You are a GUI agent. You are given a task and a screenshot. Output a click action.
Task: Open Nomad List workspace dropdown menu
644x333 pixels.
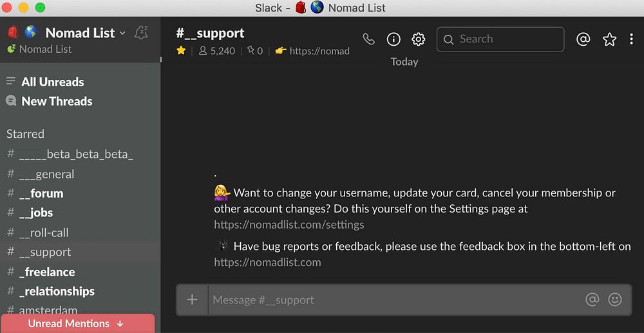80,33
